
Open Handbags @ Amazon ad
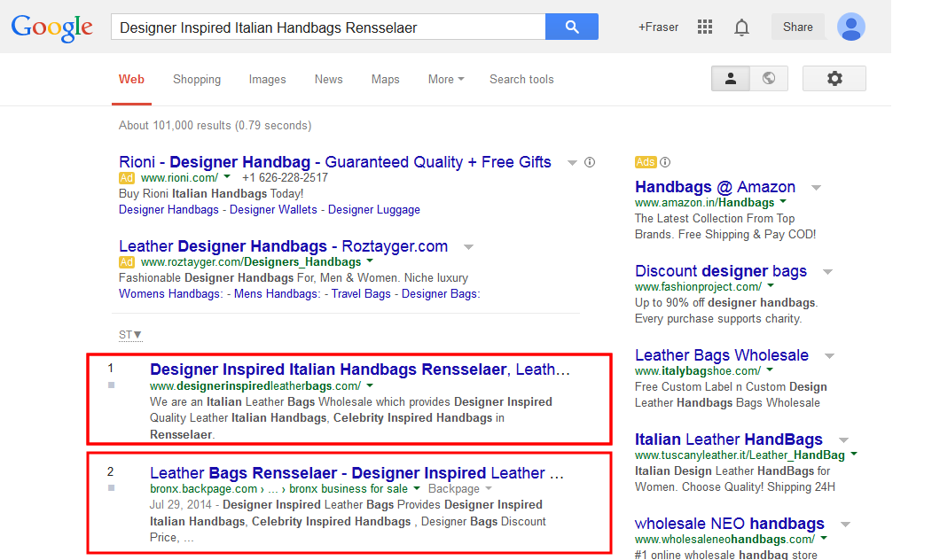[x=715, y=187]
